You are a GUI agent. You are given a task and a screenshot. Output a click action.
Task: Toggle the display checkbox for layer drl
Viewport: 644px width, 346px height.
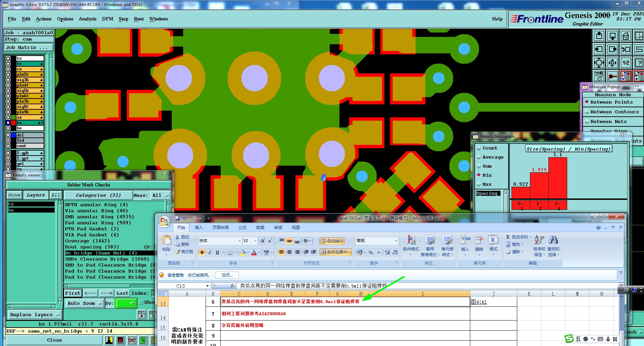pos(8,135)
